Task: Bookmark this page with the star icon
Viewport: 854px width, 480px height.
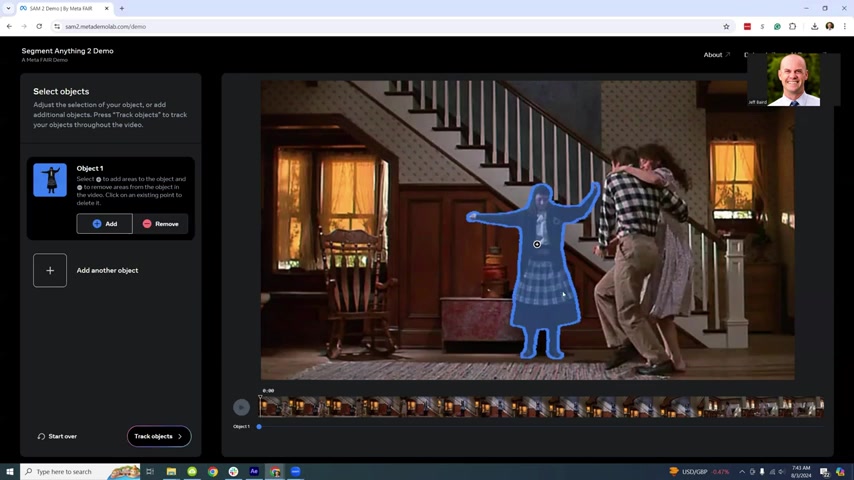Action: [x=726, y=26]
